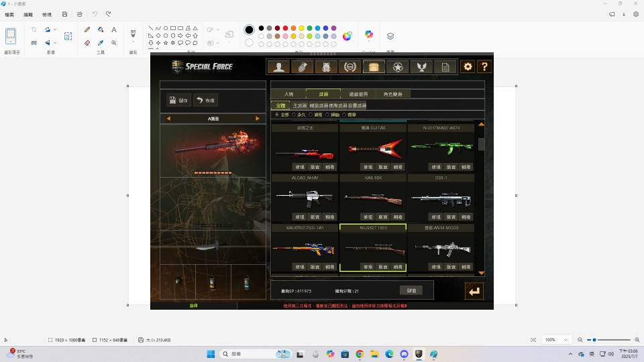
Task: Click the ALCAD_M4A1 weapon in image
Action: click(x=305, y=198)
